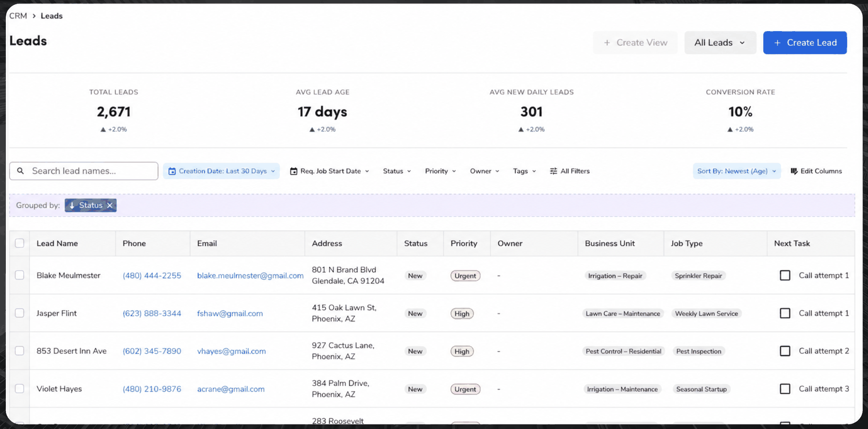Click the Req. Job Start Date calendar icon

293,171
